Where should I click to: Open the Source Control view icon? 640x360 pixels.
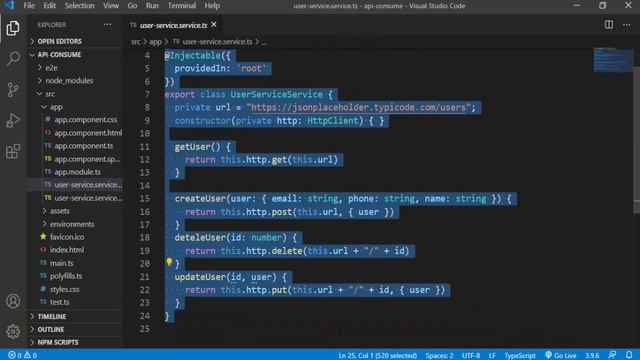tap(13, 89)
